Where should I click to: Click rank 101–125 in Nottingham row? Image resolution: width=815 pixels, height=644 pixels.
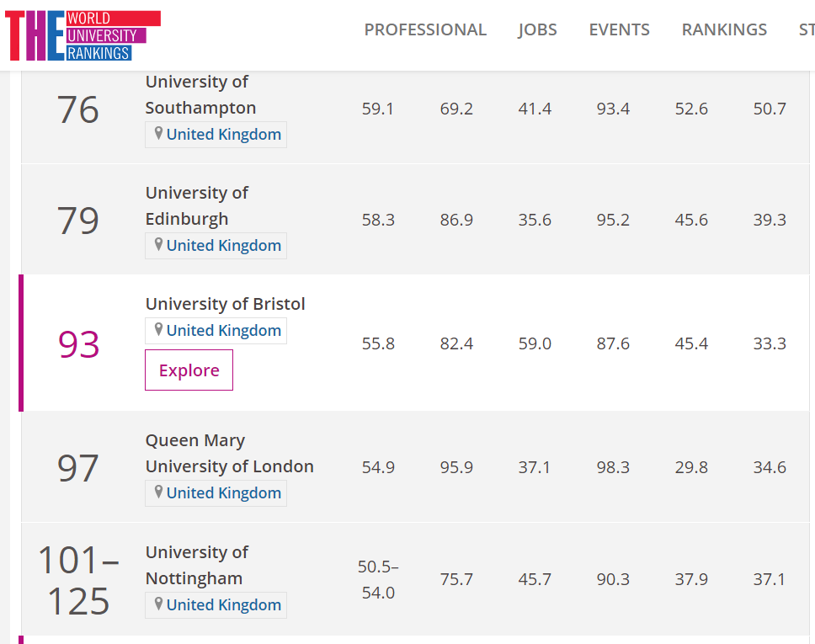click(x=78, y=580)
